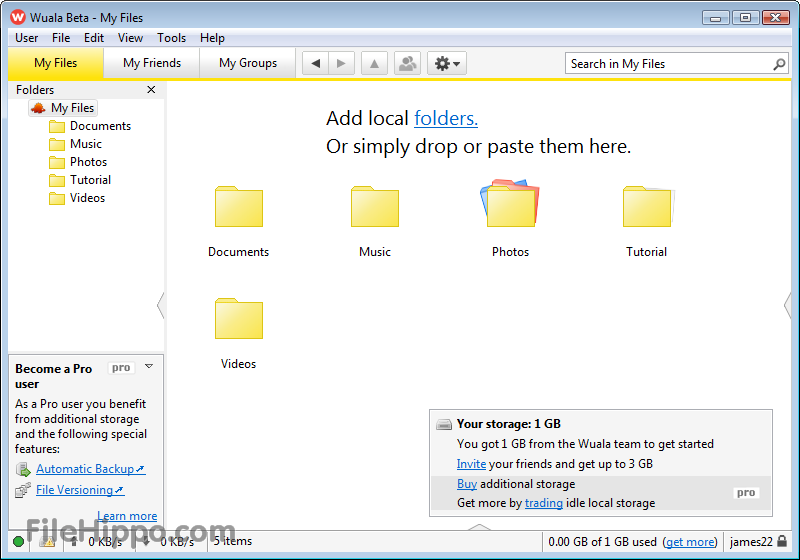This screenshot has height=560, width=800.
Task: Switch to the My Friends tab
Action: point(152,63)
